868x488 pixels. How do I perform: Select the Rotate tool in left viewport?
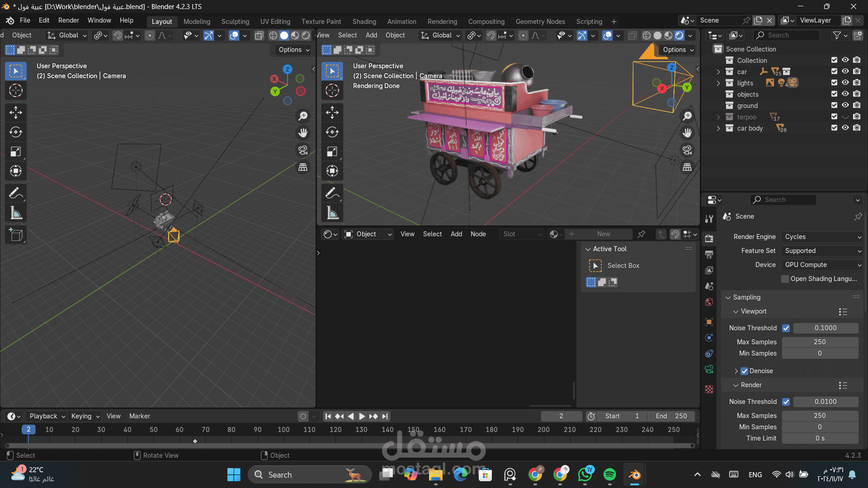pos(16,132)
